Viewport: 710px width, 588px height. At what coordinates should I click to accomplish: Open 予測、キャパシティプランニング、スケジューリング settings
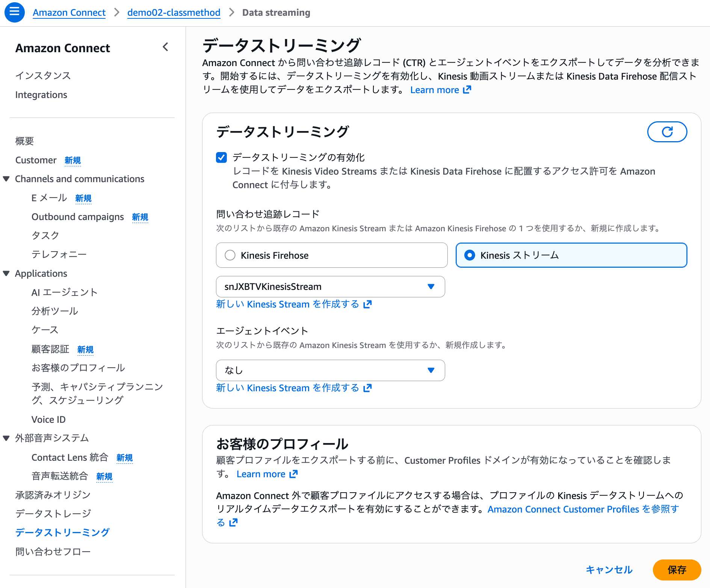pos(97,394)
